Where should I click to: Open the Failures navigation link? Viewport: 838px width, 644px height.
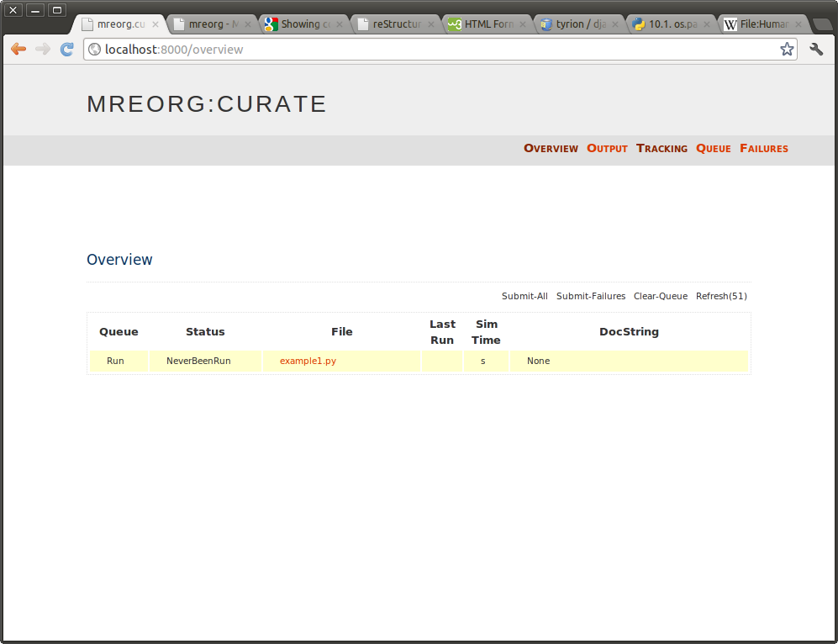(764, 149)
